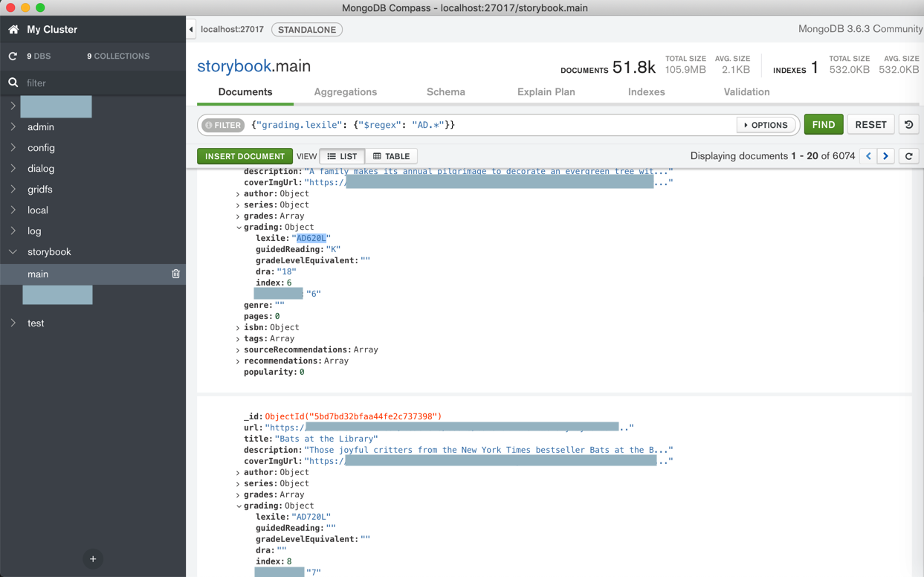Image resolution: width=924 pixels, height=577 pixels.
Task: Click lexile value AD720L
Action: [x=311, y=517]
